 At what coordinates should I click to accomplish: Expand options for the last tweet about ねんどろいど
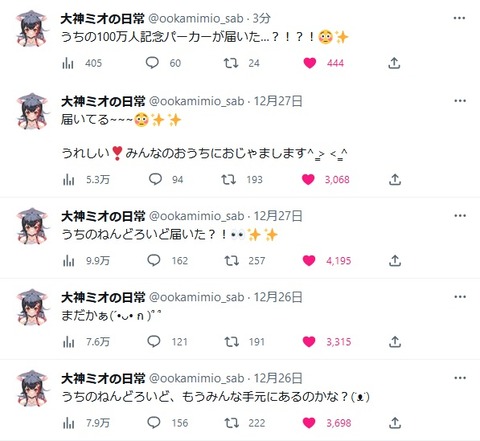point(460,378)
